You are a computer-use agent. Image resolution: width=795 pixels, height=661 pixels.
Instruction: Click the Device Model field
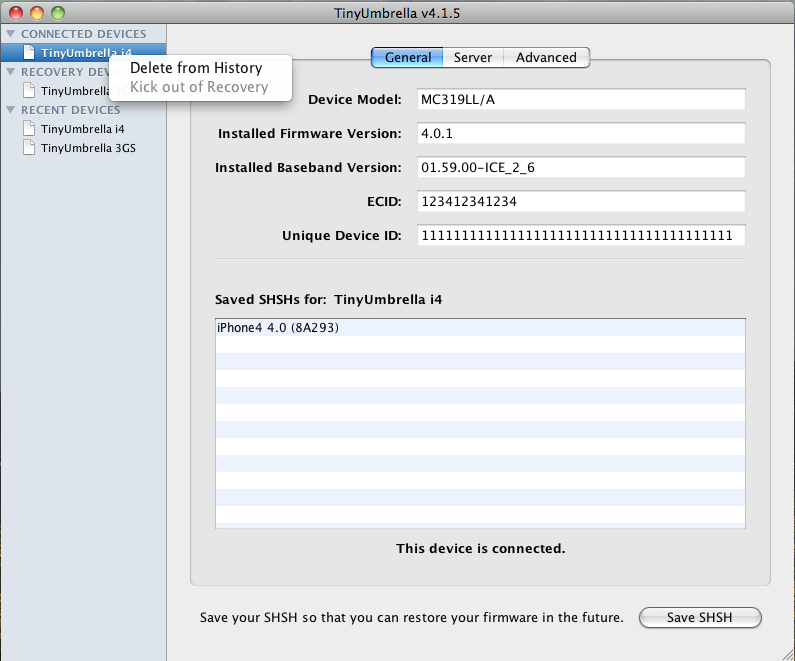coord(579,100)
